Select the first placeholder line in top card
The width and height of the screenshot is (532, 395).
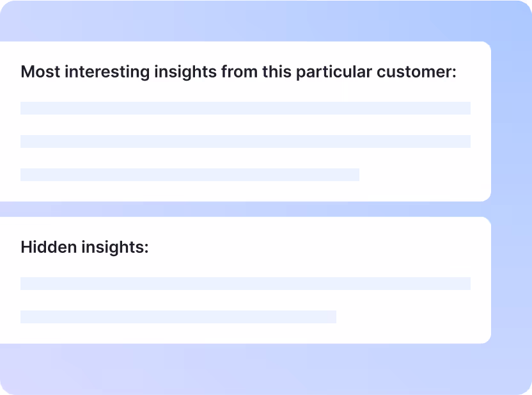(246, 108)
